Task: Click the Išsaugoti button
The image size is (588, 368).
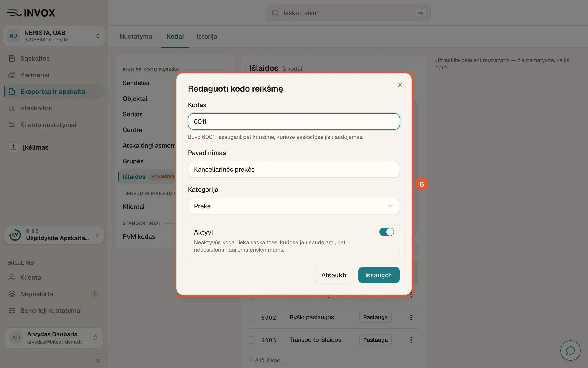Action: click(379, 275)
